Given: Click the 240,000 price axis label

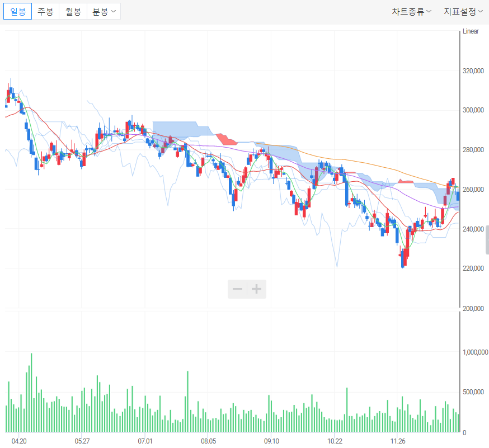Looking at the screenshot, I should coord(473,229).
